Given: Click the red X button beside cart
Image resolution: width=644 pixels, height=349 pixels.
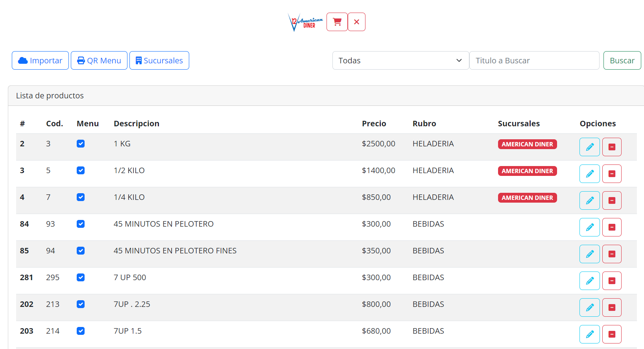Looking at the screenshot, I should tap(356, 22).
